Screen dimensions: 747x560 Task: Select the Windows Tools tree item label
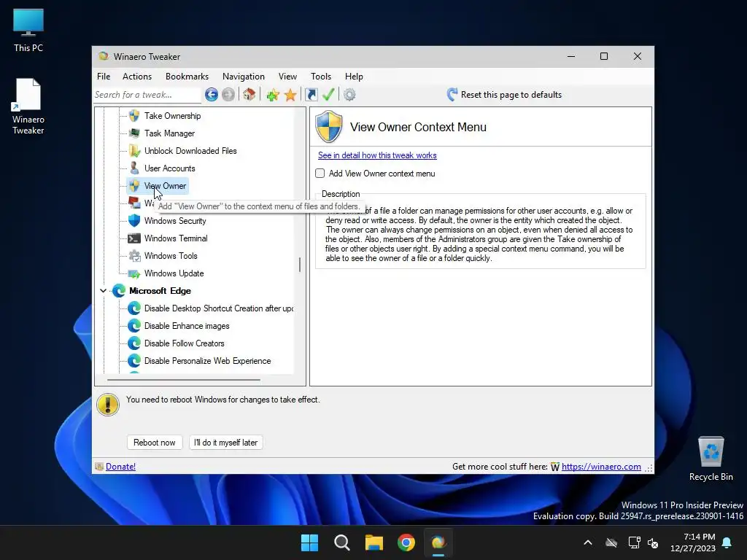171,256
